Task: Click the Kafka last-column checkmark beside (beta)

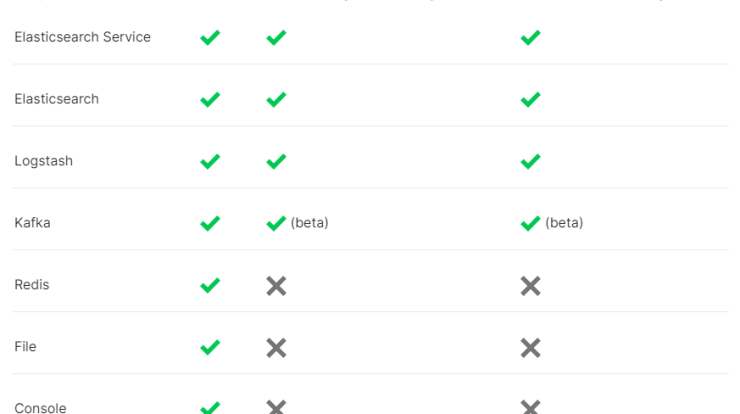Action: (x=530, y=223)
